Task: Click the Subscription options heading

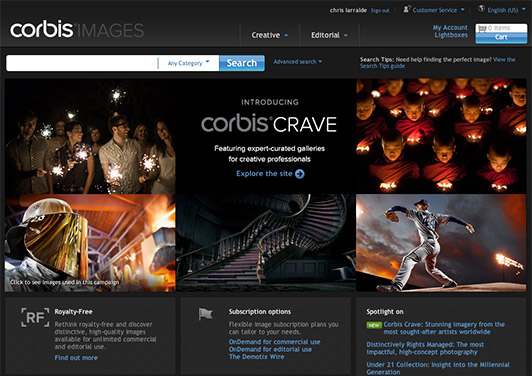Action: click(260, 312)
